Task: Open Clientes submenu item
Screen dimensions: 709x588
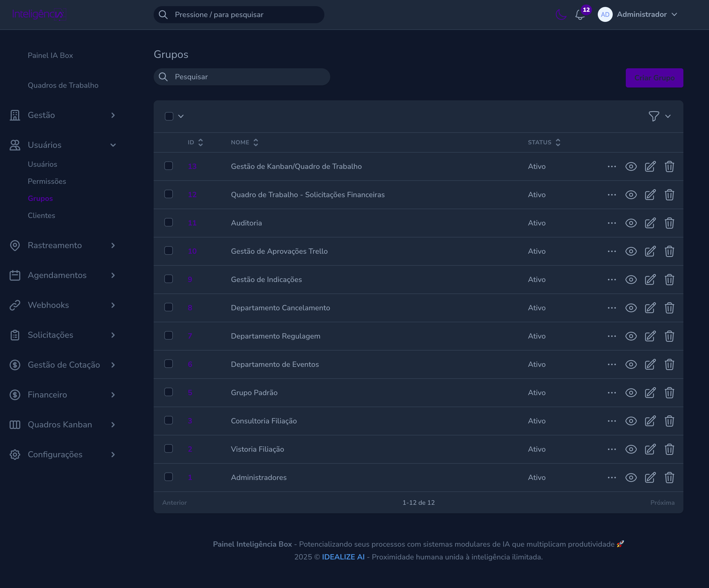Action: pos(42,216)
